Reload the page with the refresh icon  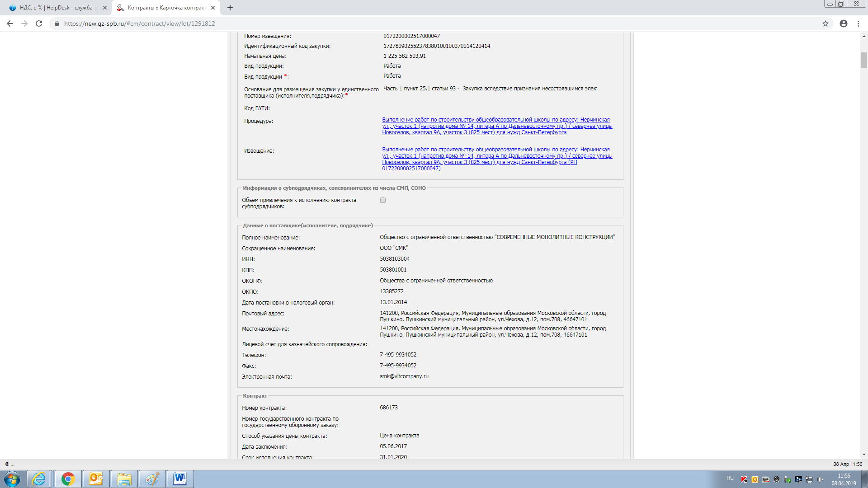click(39, 23)
